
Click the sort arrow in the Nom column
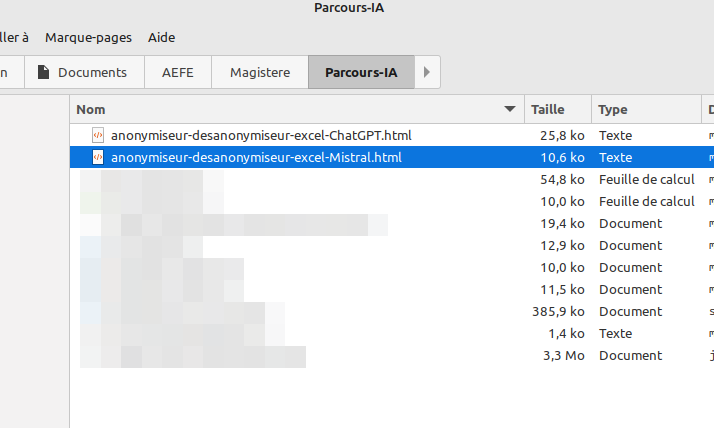(510, 109)
